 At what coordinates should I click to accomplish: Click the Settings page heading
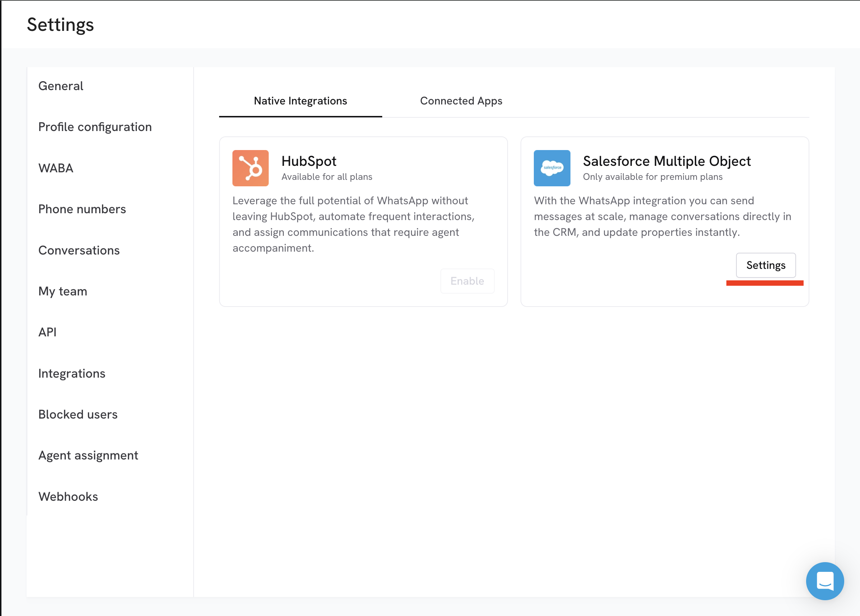pyautogui.click(x=60, y=25)
